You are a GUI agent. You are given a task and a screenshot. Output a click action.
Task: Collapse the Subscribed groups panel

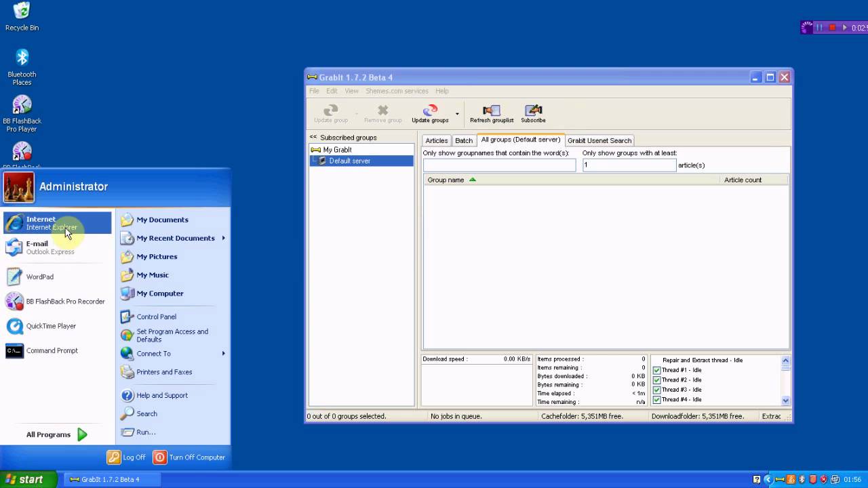(x=313, y=137)
